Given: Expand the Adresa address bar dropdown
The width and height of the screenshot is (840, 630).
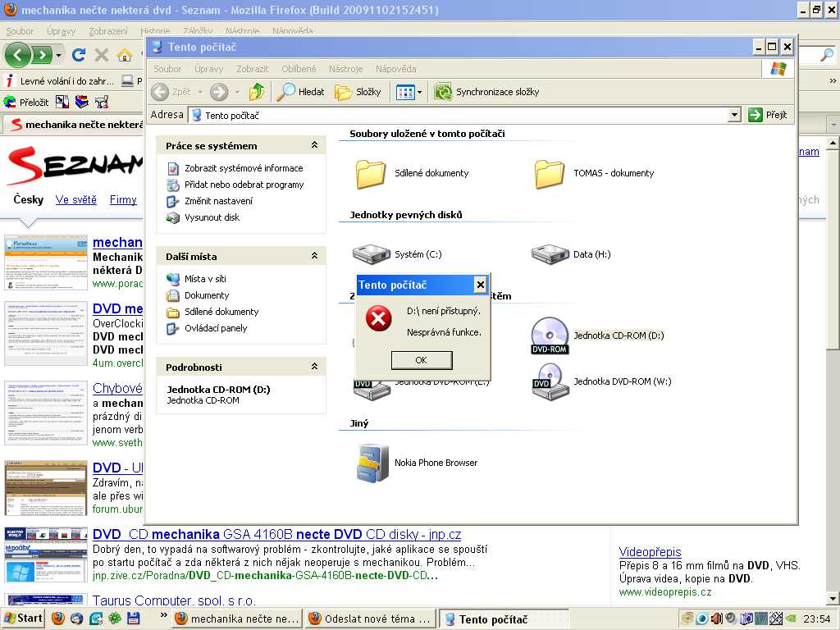Looking at the screenshot, I should pos(734,116).
